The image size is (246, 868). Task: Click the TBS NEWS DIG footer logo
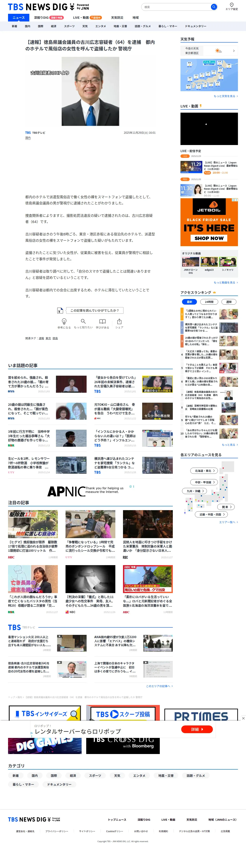(34, 820)
